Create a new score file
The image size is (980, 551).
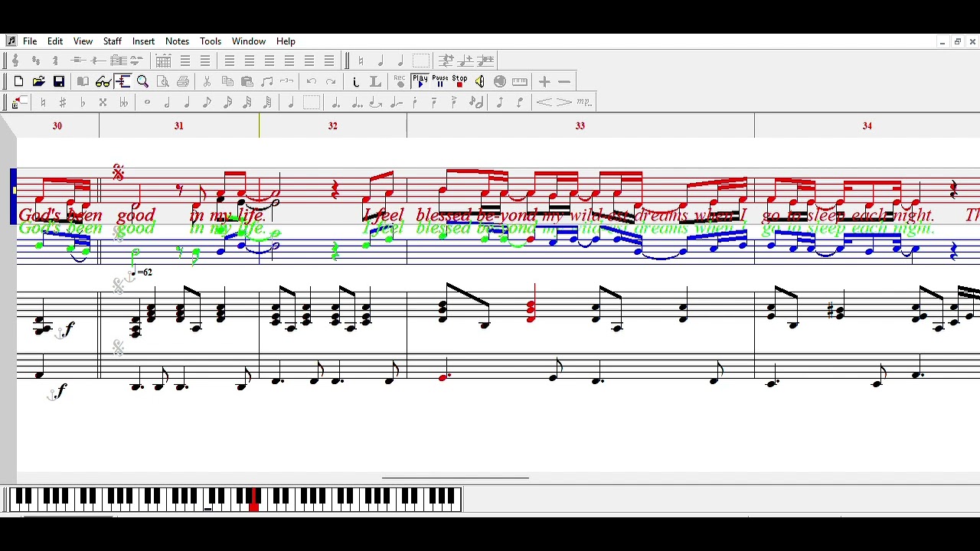[x=18, y=82]
